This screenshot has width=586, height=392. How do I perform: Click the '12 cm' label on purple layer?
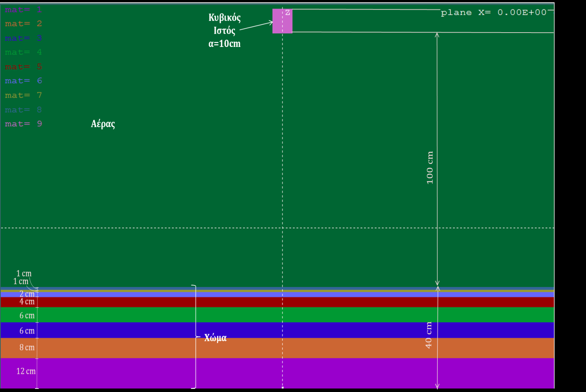26,371
